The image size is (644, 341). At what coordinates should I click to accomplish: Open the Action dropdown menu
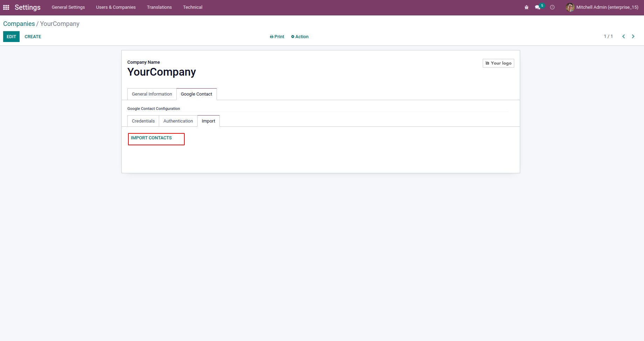pyautogui.click(x=300, y=37)
